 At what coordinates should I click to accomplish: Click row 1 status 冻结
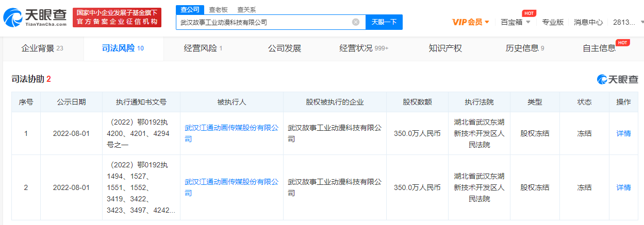pyautogui.click(x=584, y=133)
